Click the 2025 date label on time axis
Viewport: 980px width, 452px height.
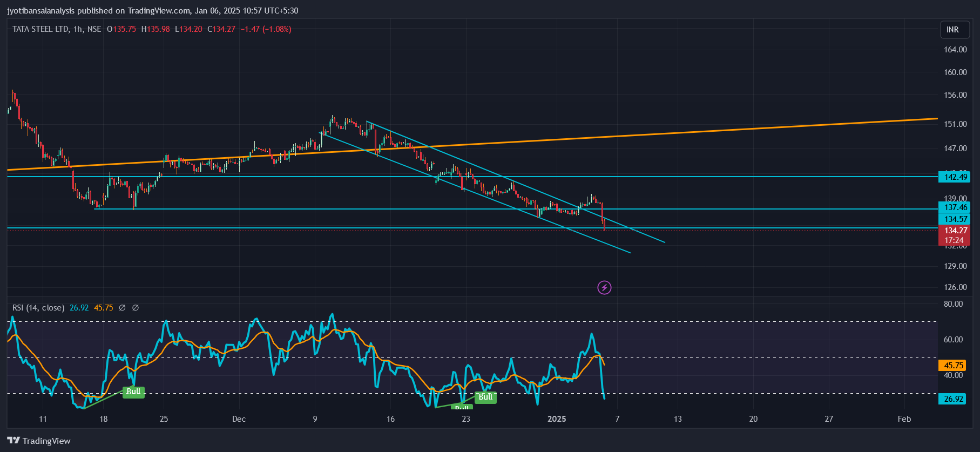pyautogui.click(x=557, y=419)
